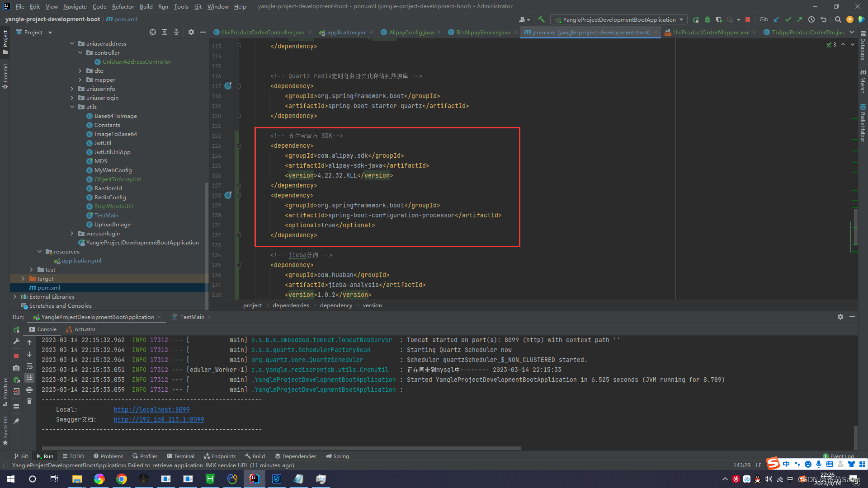The width and height of the screenshot is (868, 488).
Task: Git Rollback undo arrow icon
Action: 823,19
